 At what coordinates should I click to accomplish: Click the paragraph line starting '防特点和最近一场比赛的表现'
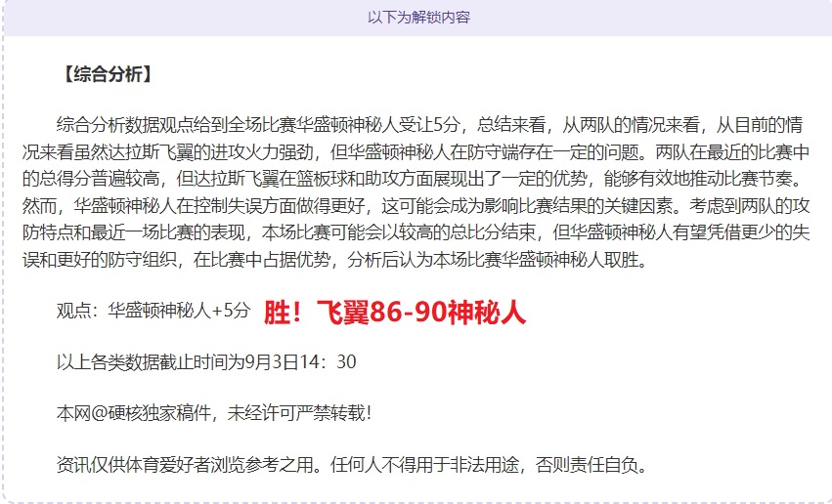(416, 233)
